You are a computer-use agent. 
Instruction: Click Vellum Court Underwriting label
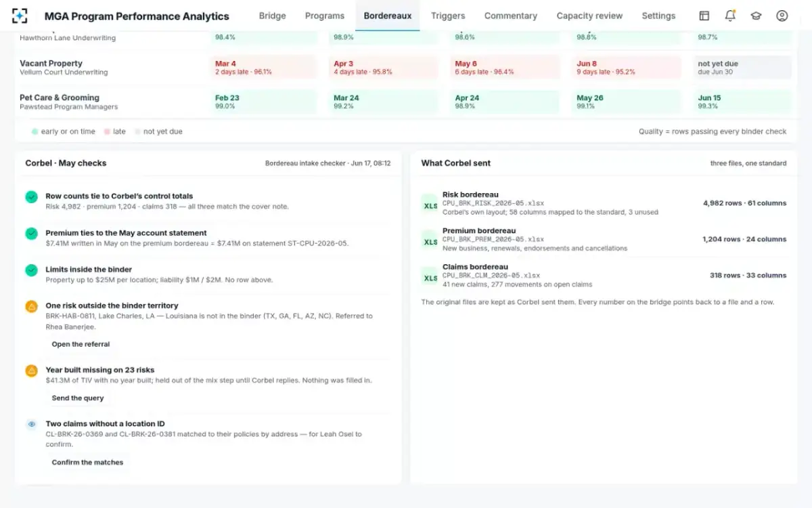(x=64, y=72)
